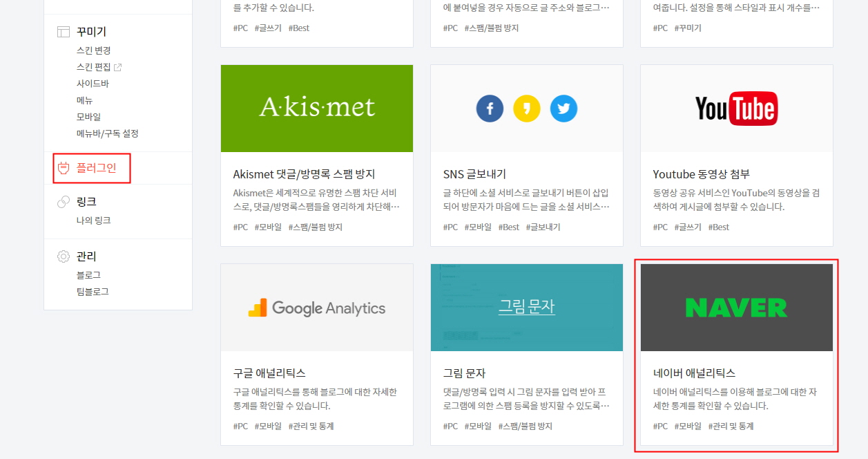Click the KakaoStory icon on SNS 글보내기 card
The width and height of the screenshot is (868, 459).
(x=526, y=109)
